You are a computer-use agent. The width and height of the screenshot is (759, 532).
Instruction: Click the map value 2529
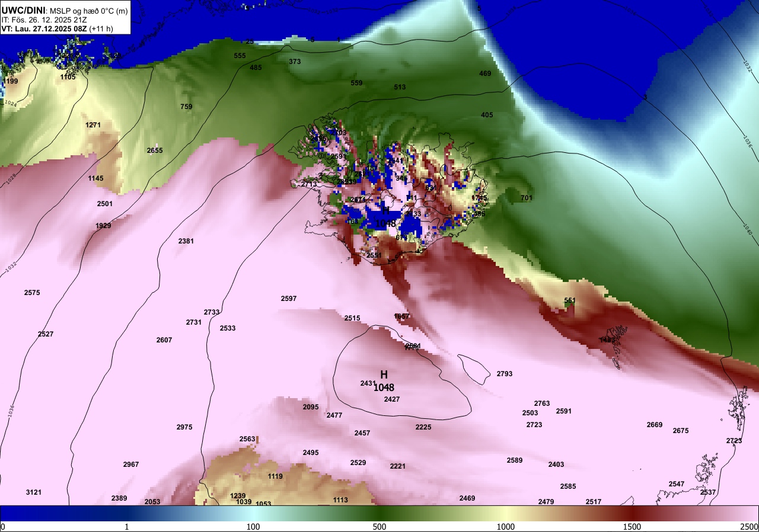click(x=358, y=463)
